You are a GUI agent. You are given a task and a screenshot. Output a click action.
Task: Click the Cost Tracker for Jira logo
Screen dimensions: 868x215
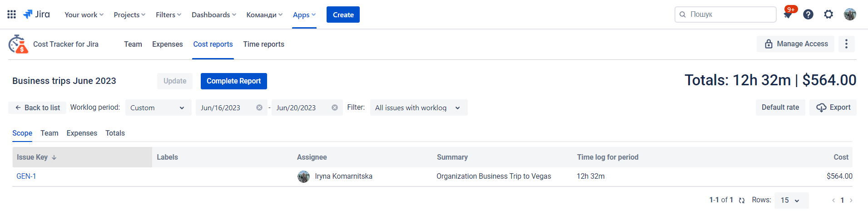click(x=18, y=44)
